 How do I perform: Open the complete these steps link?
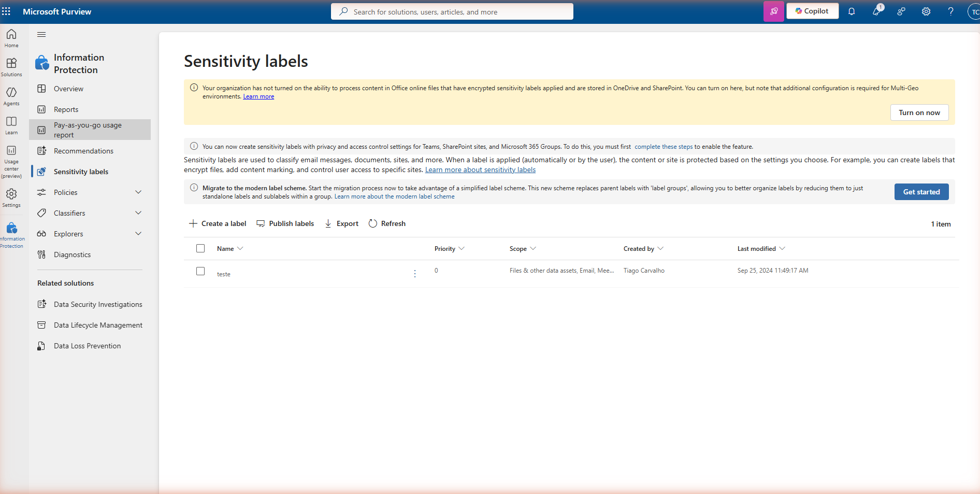tap(664, 147)
